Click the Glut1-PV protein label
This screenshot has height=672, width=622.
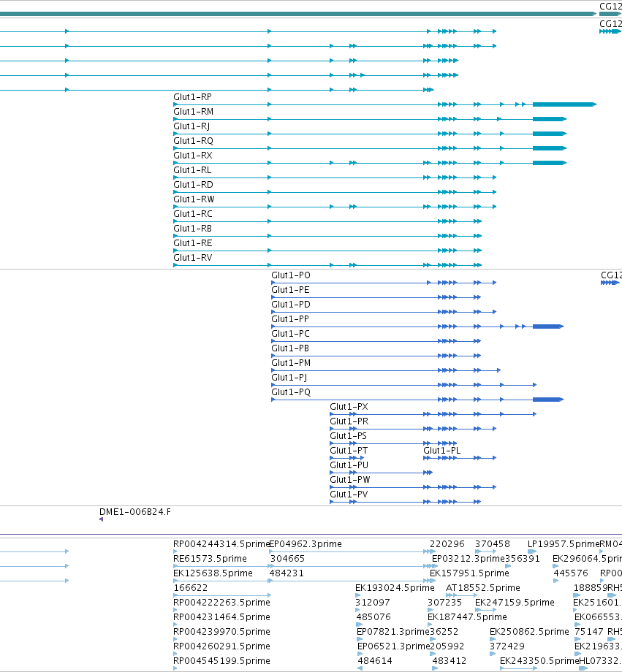tap(349, 494)
